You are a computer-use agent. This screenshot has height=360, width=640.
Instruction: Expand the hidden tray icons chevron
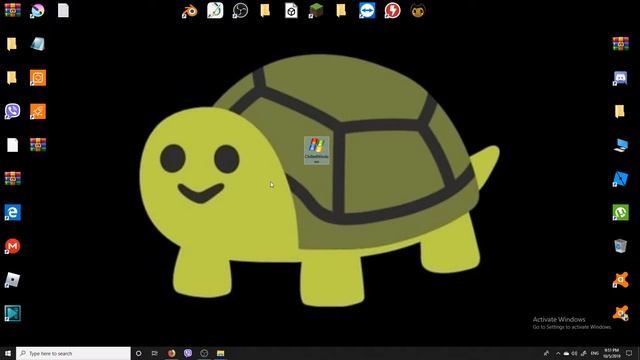pos(558,353)
